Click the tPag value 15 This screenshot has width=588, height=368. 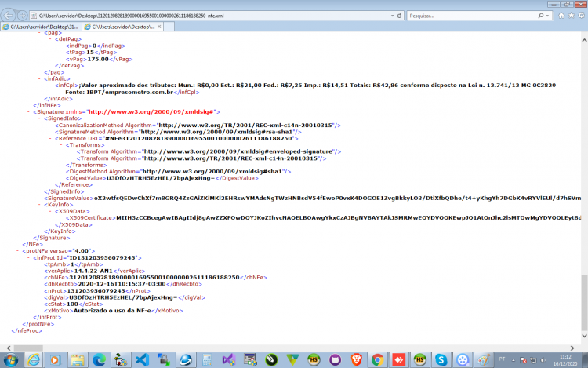(x=90, y=52)
